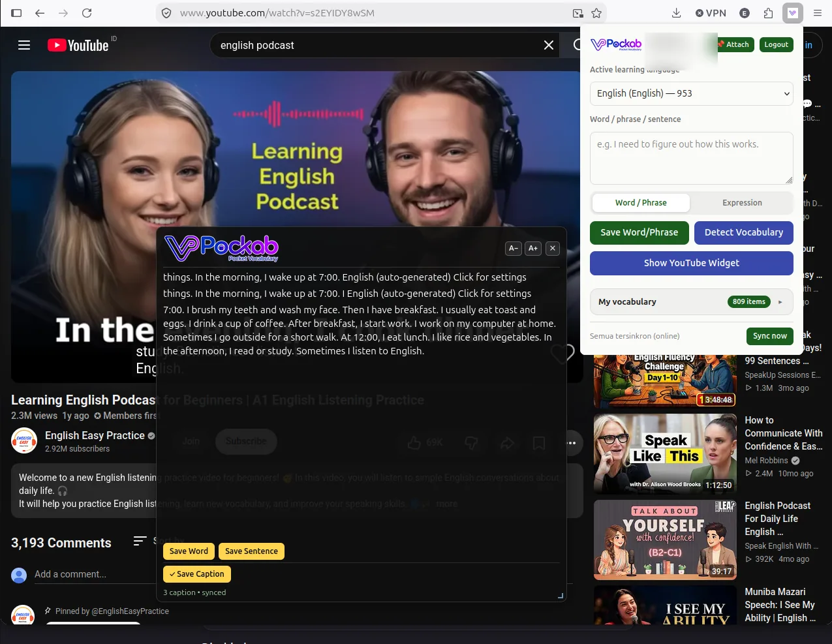Open the browser application menu
The image size is (832, 644).
pyautogui.click(x=818, y=13)
